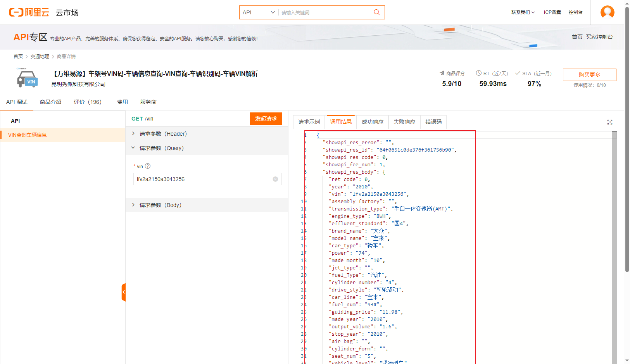This screenshot has width=630, height=364.
Task: Click the 购买更多 button
Action: coord(589,75)
